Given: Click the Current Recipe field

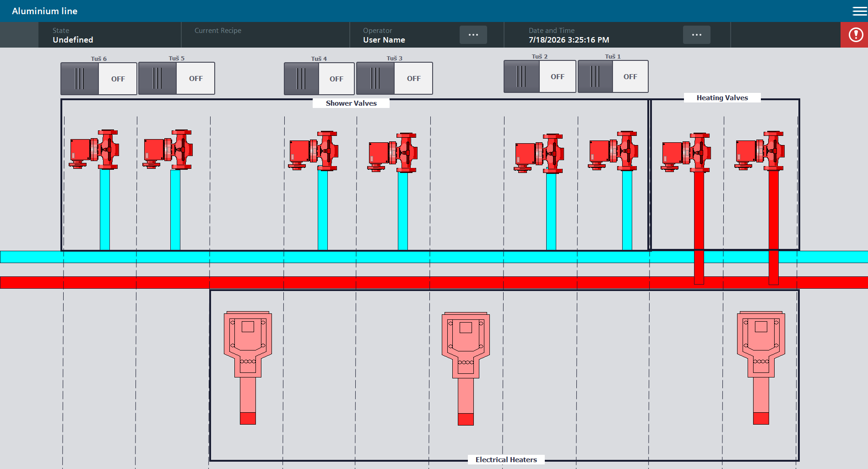Looking at the screenshot, I should coord(266,35).
